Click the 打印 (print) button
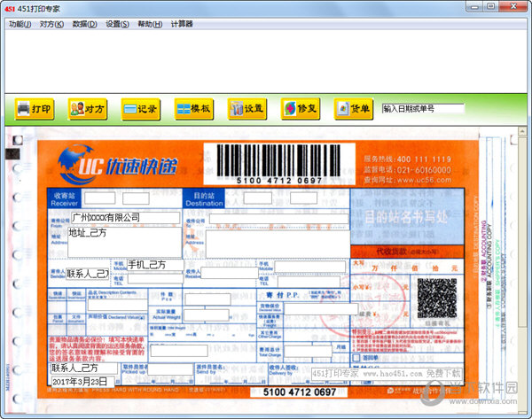The height and width of the screenshot is (419, 532). coord(35,109)
